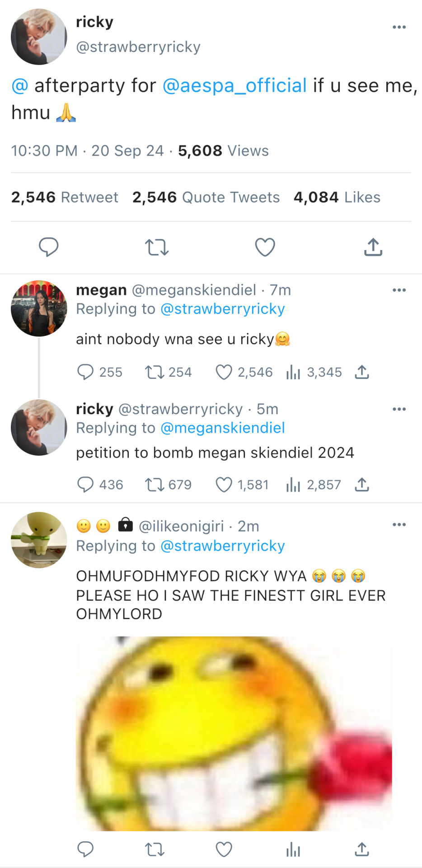The image size is (422, 868).
Task: Reply to ricky's petition tweet
Action: (x=85, y=485)
